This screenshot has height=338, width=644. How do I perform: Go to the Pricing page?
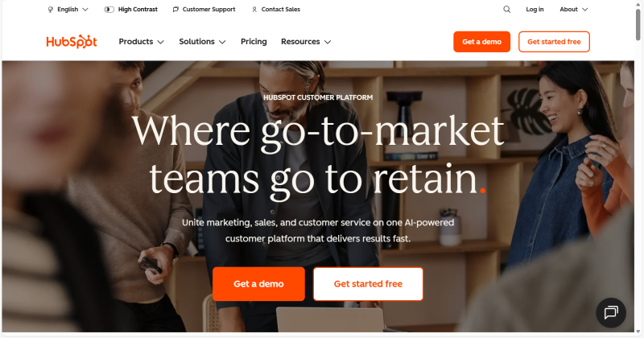point(254,42)
